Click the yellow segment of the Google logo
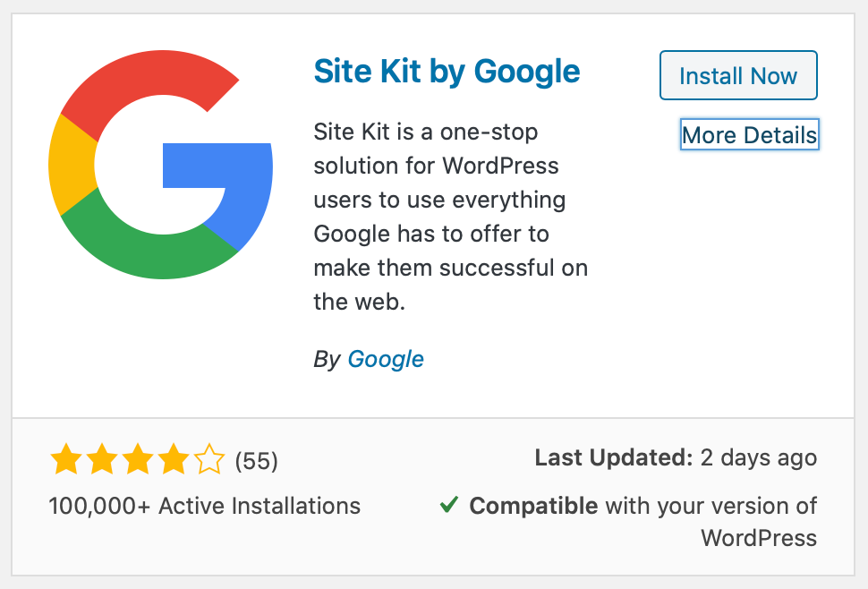 click(x=72, y=165)
